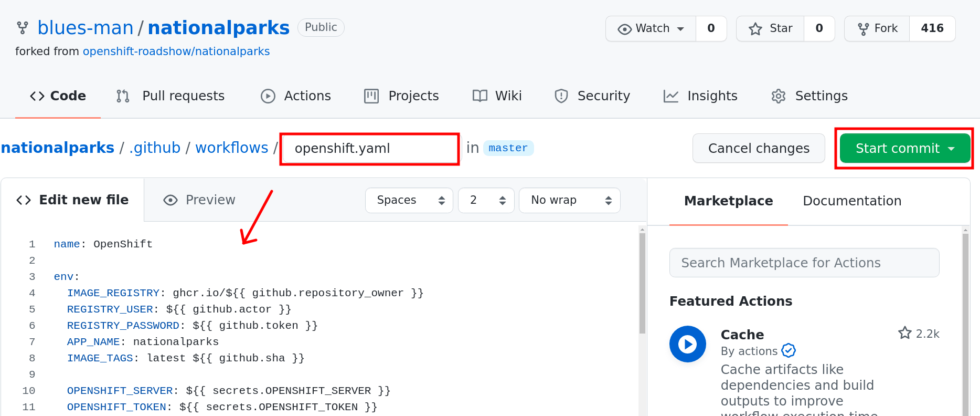The image size is (980, 416).
Task: Click the Fork button icon
Action: (x=863, y=29)
